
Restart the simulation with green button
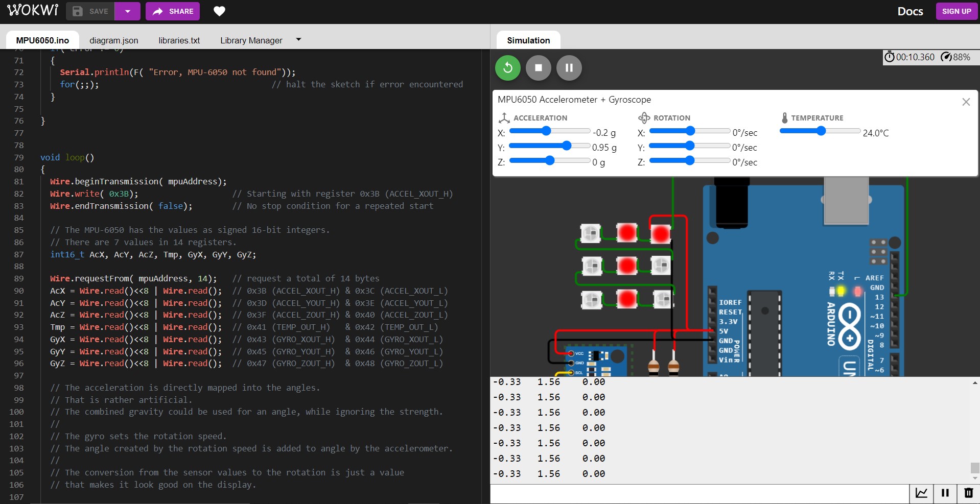pyautogui.click(x=508, y=67)
